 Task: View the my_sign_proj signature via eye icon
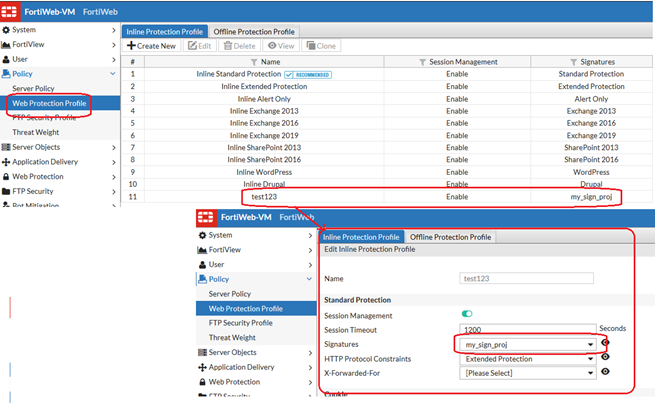coord(605,344)
